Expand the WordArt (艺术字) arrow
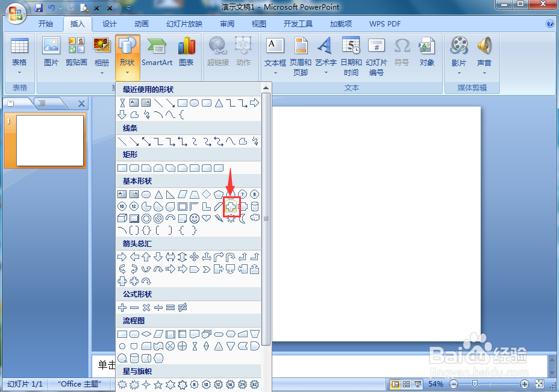The width and height of the screenshot is (559, 392). point(325,73)
